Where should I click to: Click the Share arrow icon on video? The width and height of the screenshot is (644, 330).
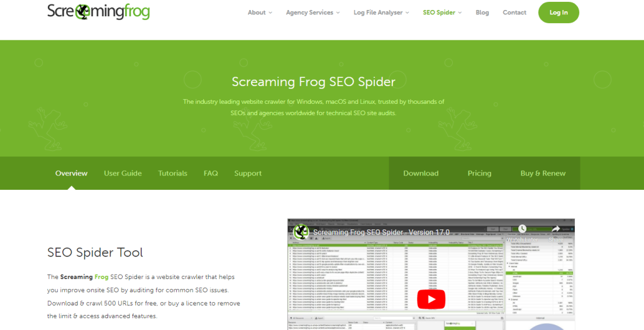555,230
